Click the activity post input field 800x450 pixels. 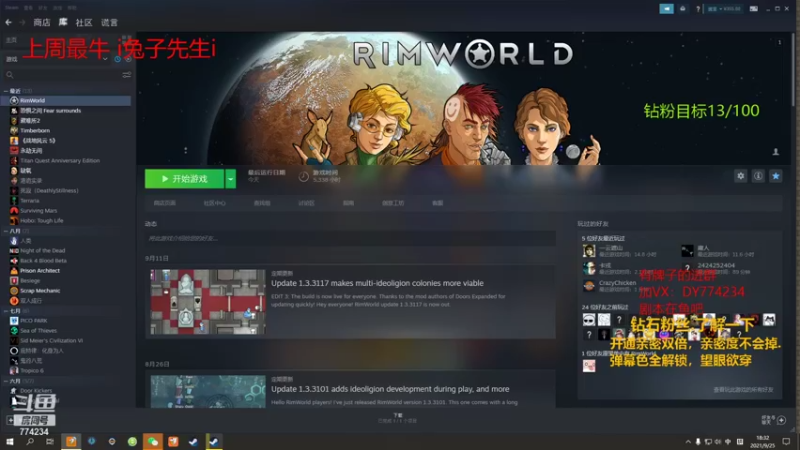tap(350, 238)
